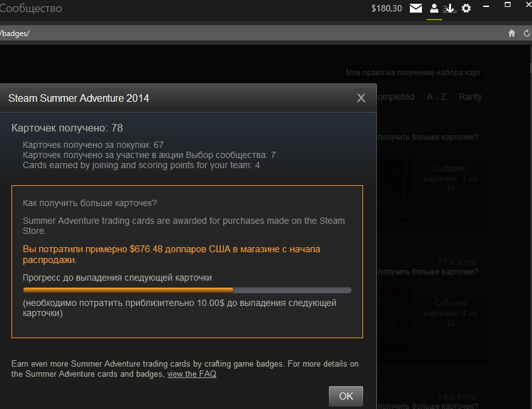This screenshot has height=409, width=532.
Task: Open Steam settings gear icon
Action: [466, 8]
